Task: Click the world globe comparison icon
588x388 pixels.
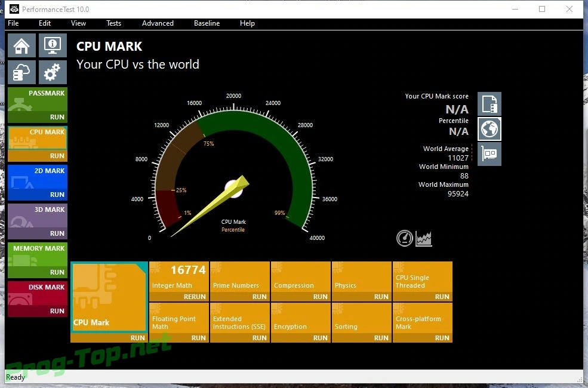Action: coord(490,129)
